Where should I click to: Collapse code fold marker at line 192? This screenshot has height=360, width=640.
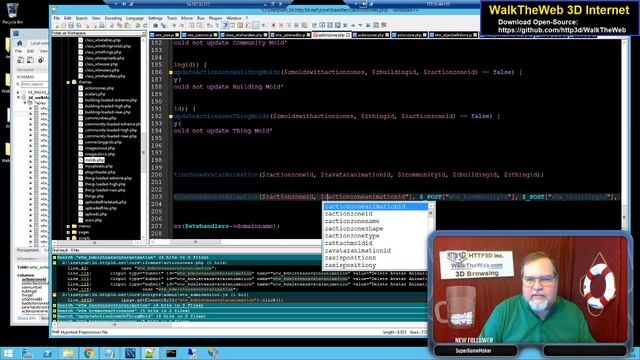point(171,116)
